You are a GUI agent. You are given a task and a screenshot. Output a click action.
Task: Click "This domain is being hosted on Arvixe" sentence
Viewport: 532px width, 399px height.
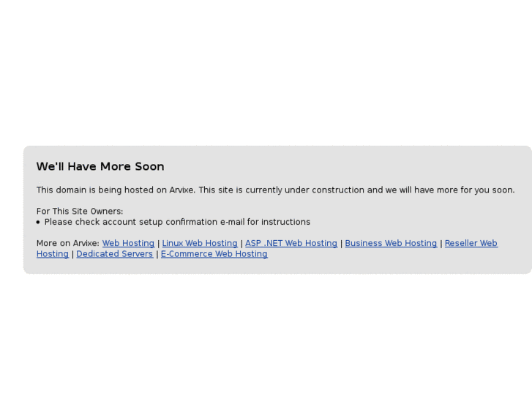tap(115, 190)
